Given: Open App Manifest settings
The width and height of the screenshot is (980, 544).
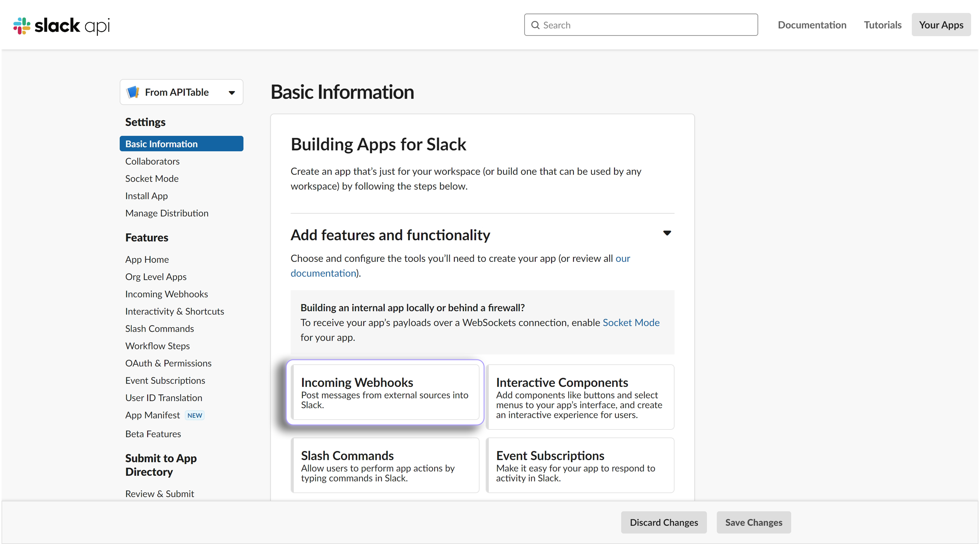Looking at the screenshot, I should [x=152, y=415].
